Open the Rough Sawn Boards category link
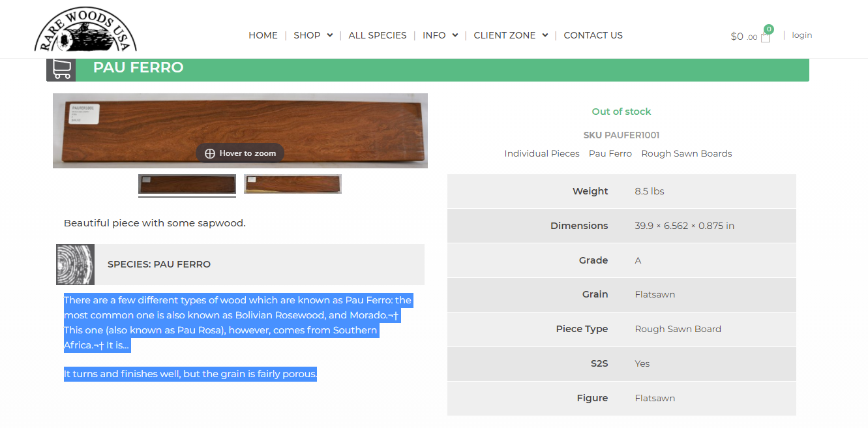 point(687,153)
